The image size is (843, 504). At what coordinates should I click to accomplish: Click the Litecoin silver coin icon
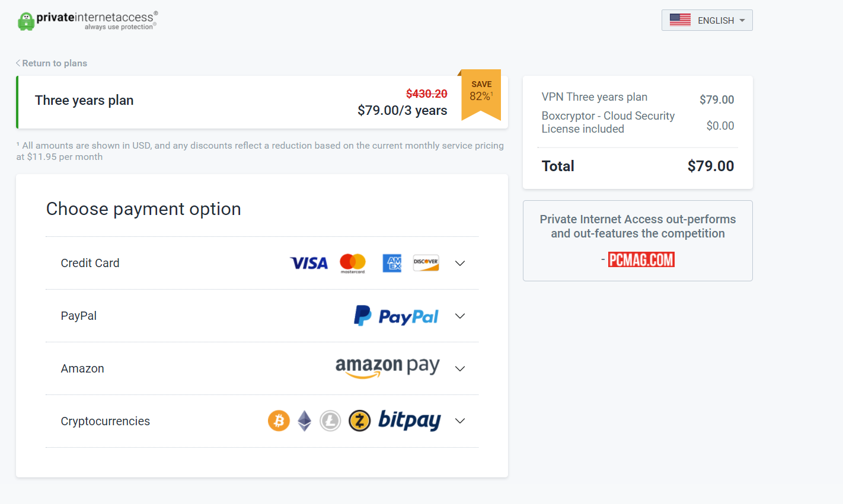click(330, 421)
